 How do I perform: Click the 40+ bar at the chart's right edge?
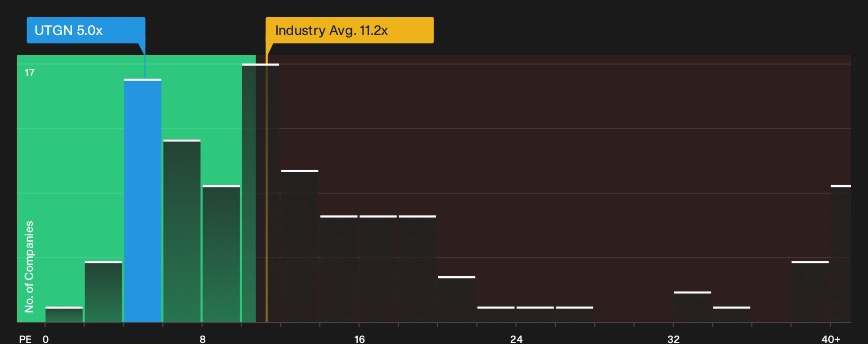(841, 254)
